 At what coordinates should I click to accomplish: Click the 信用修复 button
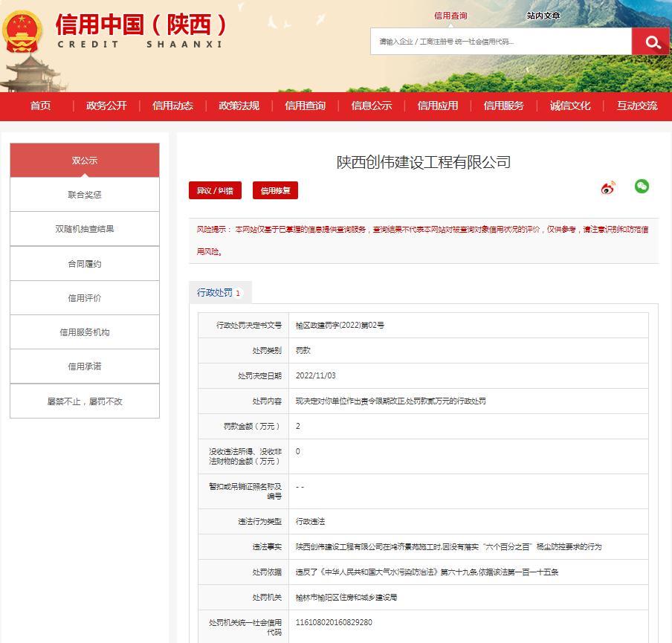pos(275,190)
